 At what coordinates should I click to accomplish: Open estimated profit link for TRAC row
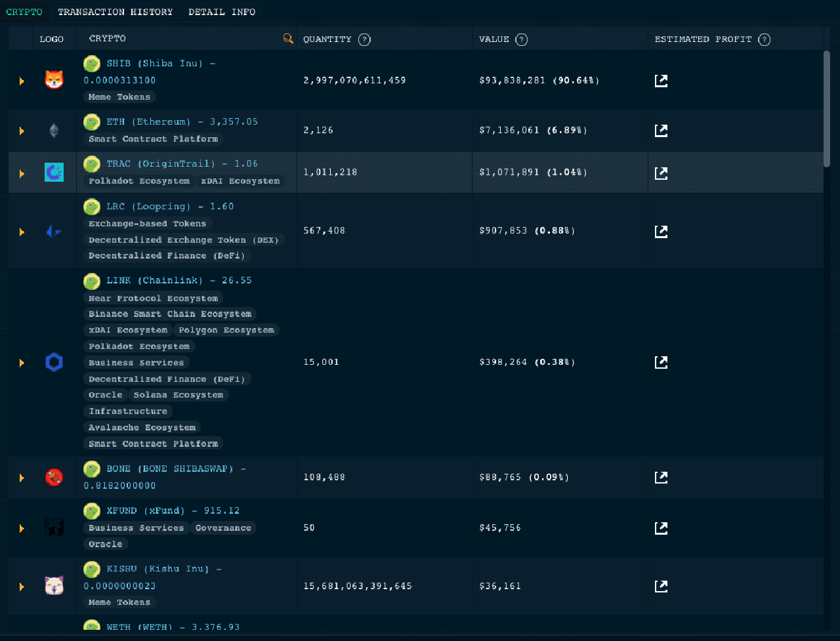[x=661, y=173]
